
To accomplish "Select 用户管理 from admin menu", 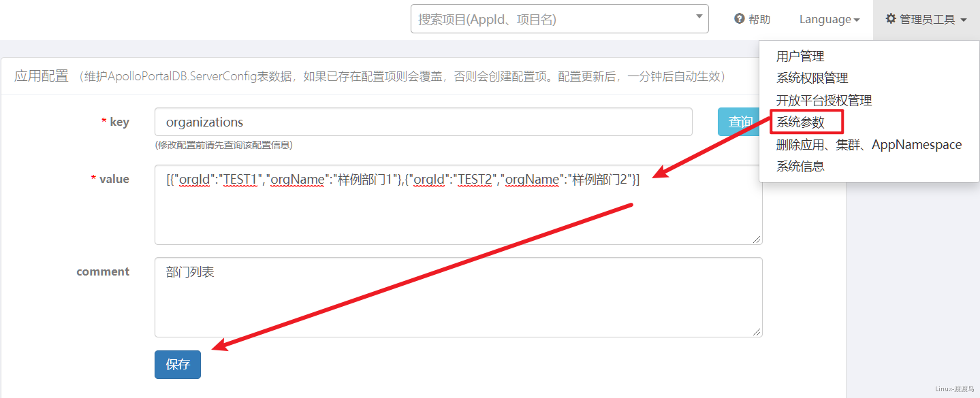I will [x=800, y=56].
